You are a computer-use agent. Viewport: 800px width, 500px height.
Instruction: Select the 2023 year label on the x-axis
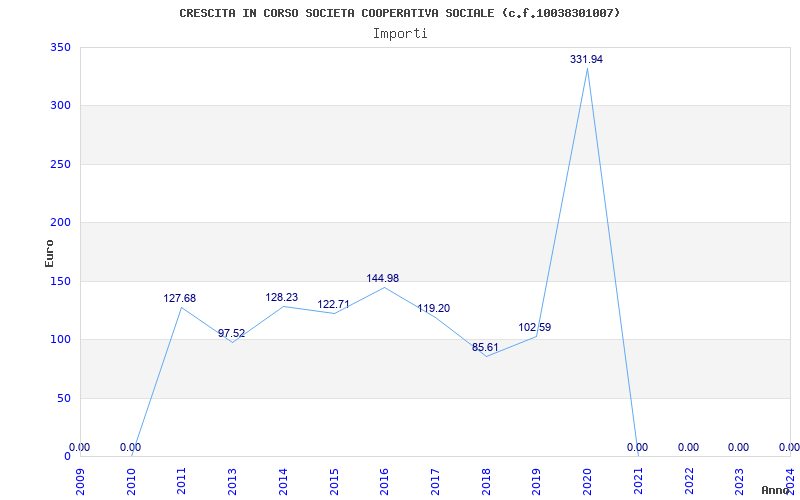740,482
